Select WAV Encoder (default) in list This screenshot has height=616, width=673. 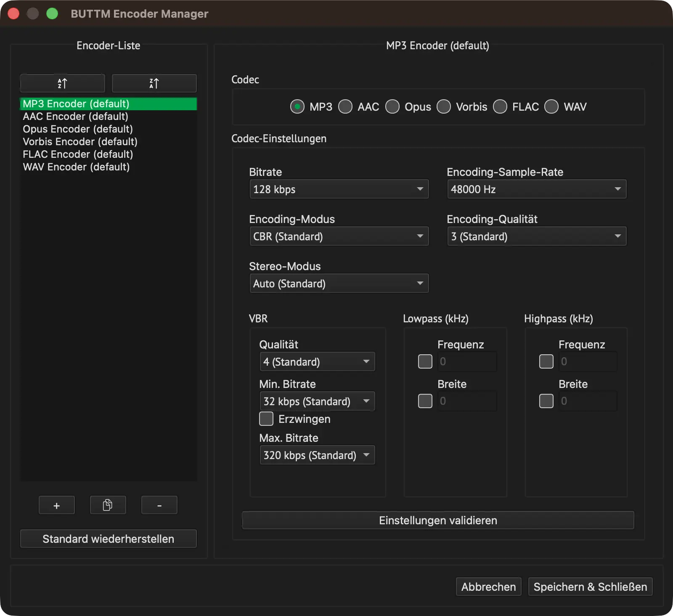(x=109, y=167)
